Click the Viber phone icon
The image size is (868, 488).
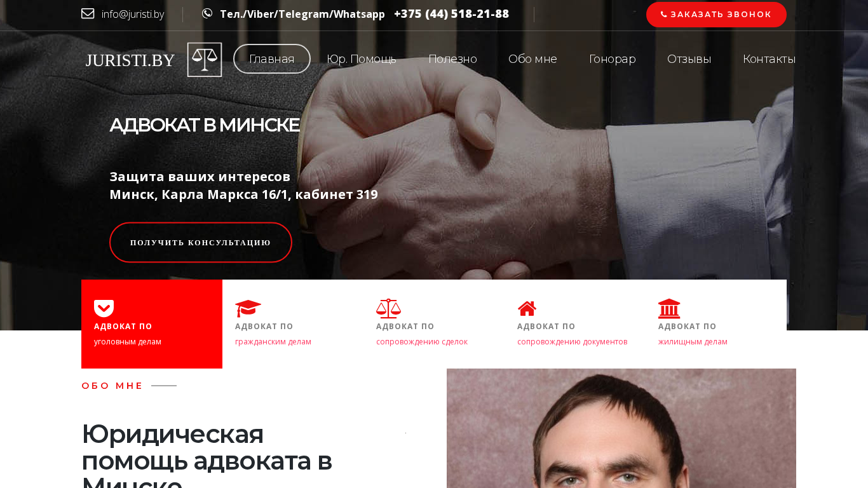207,13
